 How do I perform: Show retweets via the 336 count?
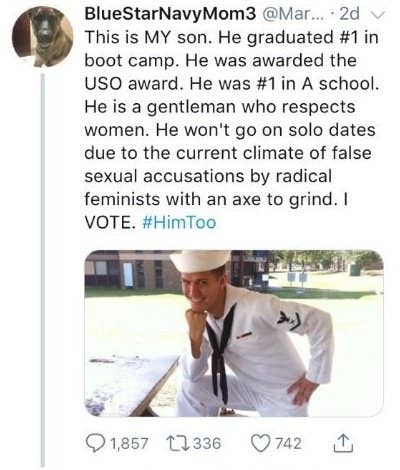pos(208,443)
